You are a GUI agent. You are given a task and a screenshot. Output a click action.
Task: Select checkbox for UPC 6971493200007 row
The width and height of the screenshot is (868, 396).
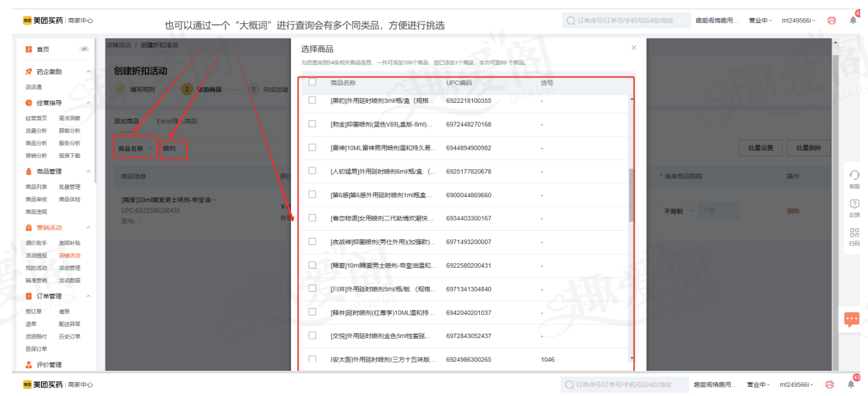(313, 241)
